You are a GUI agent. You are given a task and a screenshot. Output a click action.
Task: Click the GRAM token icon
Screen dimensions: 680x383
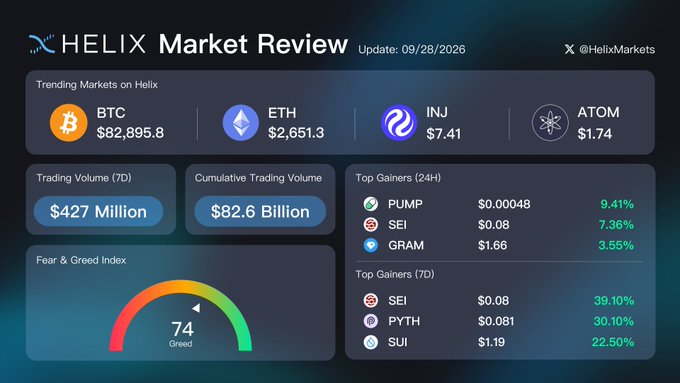coord(371,246)
